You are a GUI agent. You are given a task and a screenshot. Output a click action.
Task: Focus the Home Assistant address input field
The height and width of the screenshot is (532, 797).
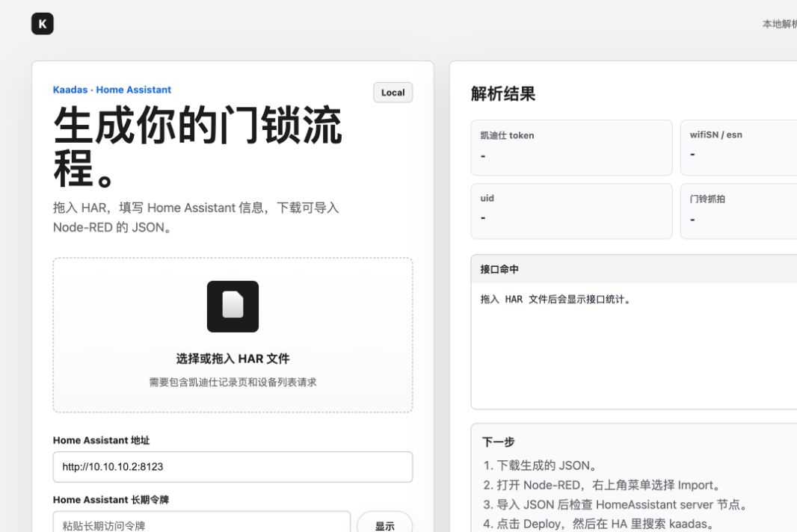coord(233,467)
